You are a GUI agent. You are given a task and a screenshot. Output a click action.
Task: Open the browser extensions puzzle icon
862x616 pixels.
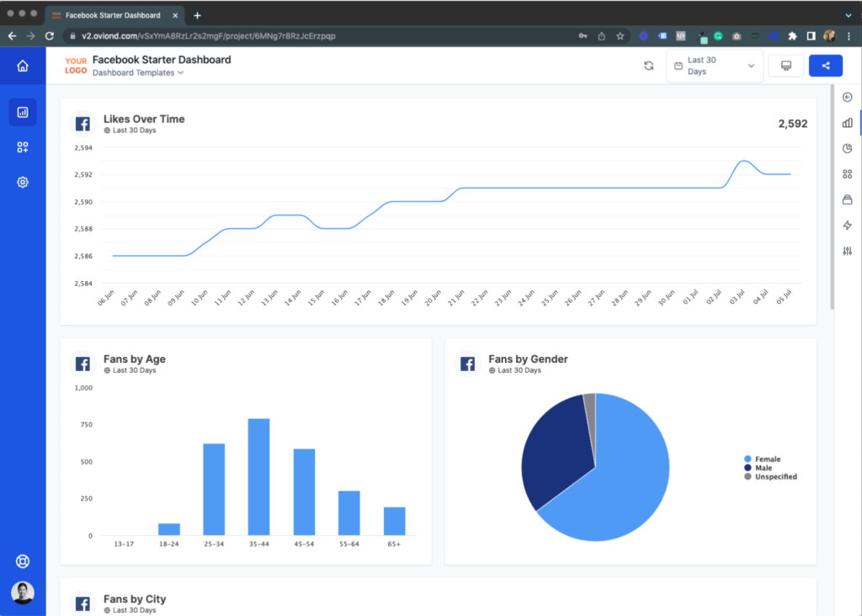pyautogui.click(x=792, y=36)
